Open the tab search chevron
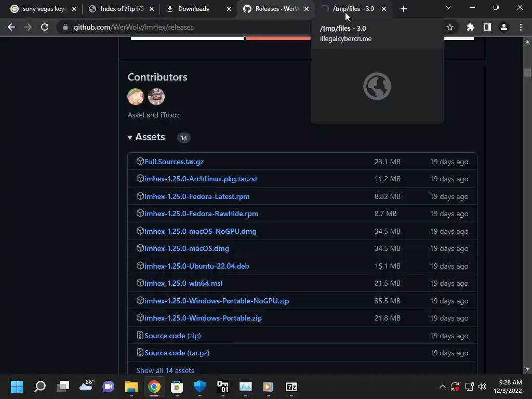The height and width of the screenshot is (399, 532). pos(448,7)
